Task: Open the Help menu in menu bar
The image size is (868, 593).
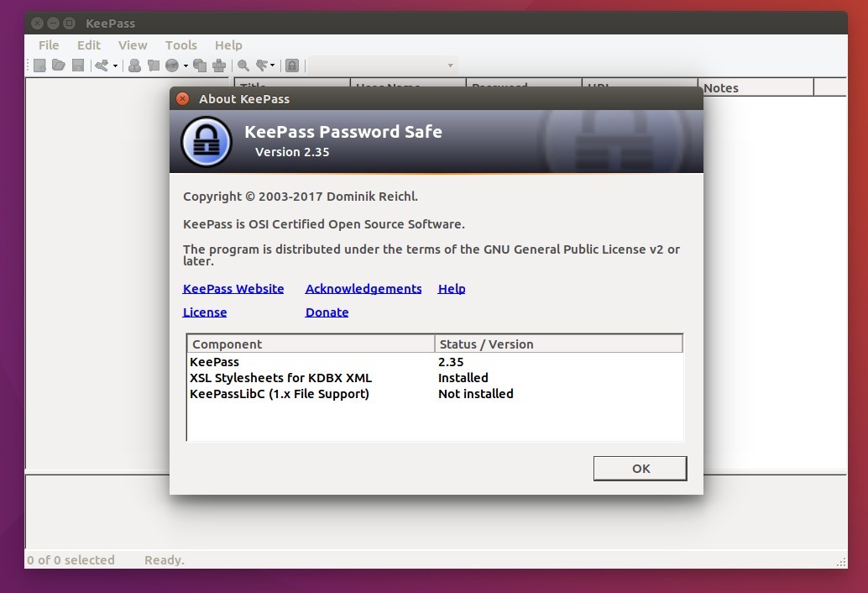Action: pyautogui.click(x=228, y=45)
